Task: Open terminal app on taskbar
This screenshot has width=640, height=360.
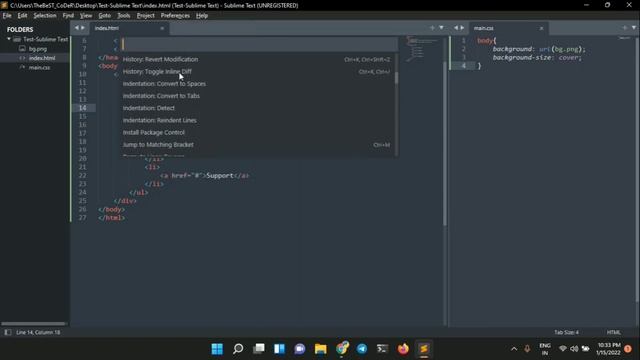Action: (x=382, y=349)
